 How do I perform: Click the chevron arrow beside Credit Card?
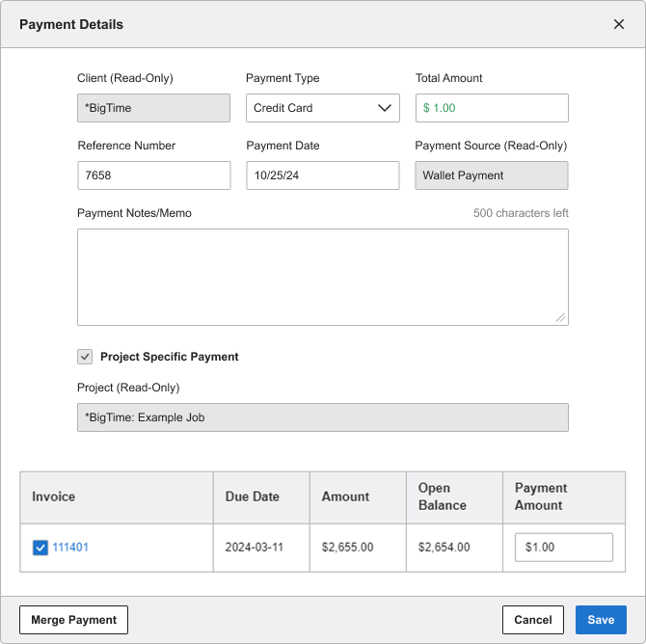[384, 108]
